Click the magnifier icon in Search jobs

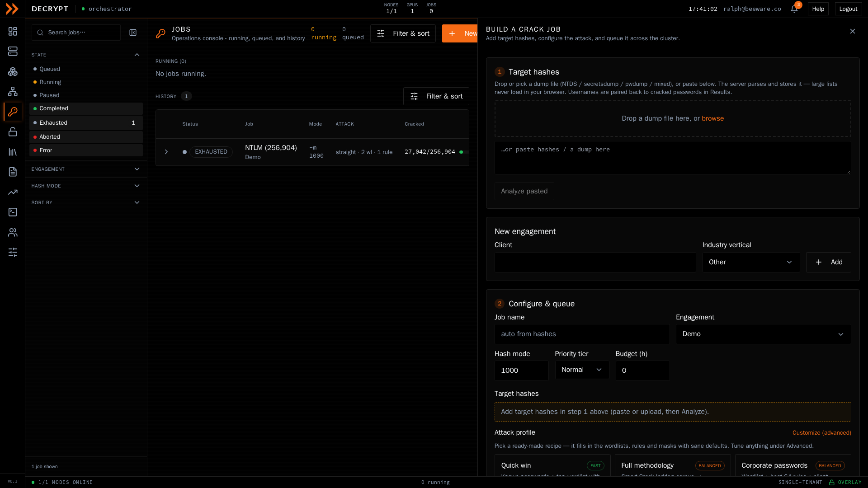(x=40, y=33)
